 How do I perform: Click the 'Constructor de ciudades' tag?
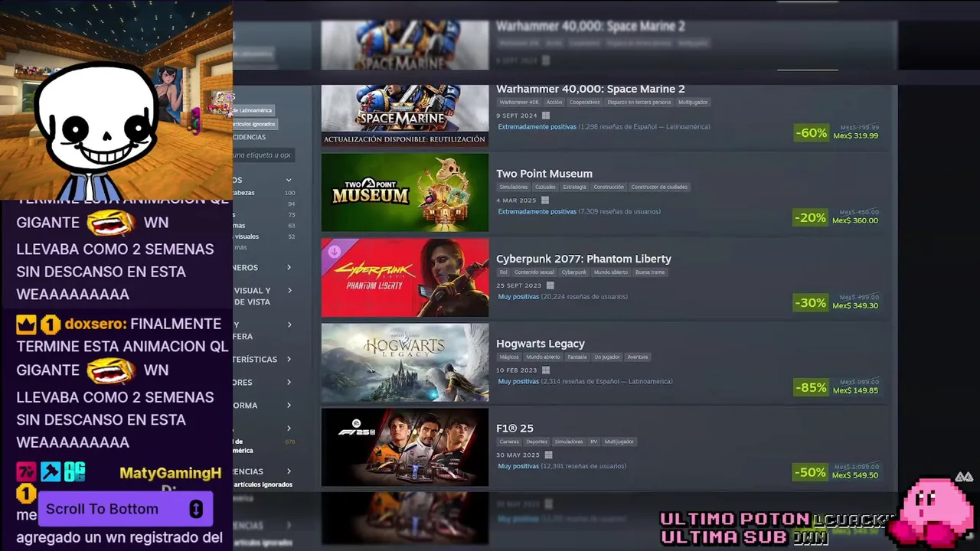tap(659, 187)
